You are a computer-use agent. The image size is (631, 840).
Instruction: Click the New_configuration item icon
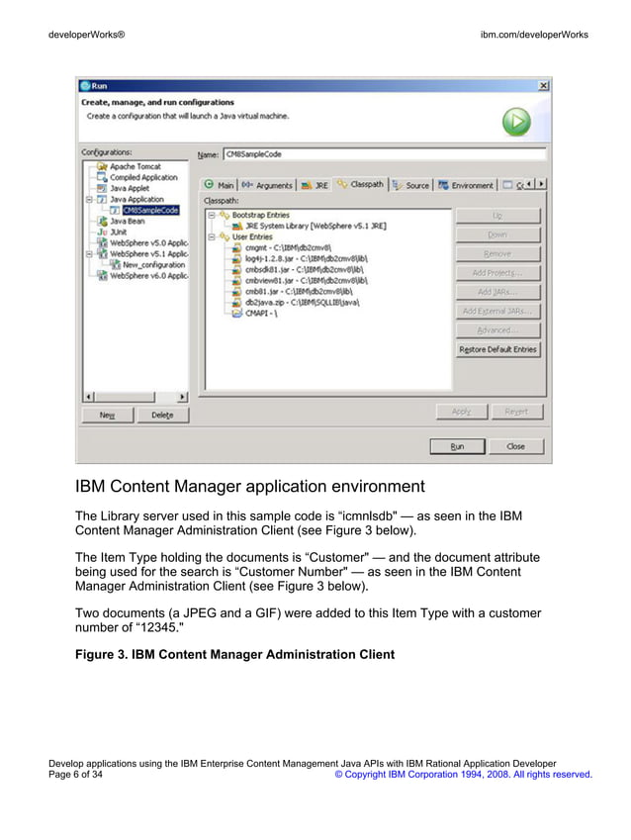coord(115,264)
